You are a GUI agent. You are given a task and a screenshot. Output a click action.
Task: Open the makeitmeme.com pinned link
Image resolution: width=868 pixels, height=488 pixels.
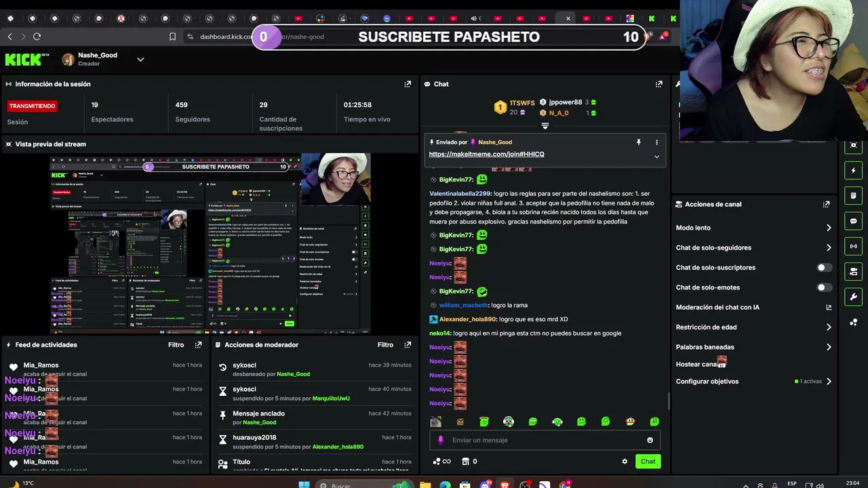click(486, 155)
